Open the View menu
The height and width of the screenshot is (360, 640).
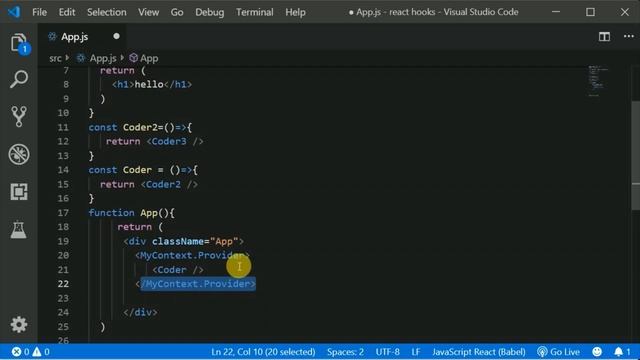(149, 12)
